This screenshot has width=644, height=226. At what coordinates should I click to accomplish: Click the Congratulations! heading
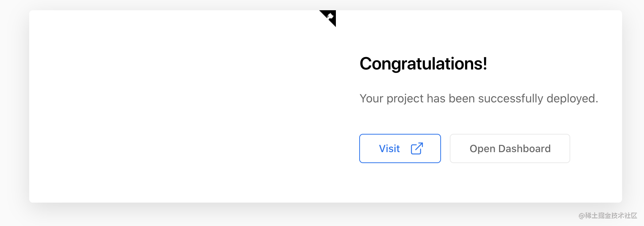(x=423, y=64)
